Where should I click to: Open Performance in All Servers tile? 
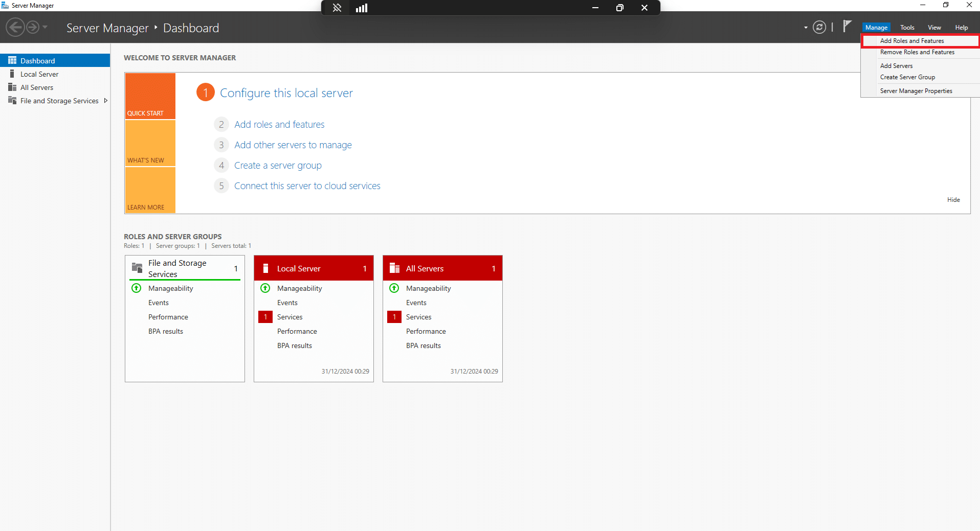pos(426,332)
